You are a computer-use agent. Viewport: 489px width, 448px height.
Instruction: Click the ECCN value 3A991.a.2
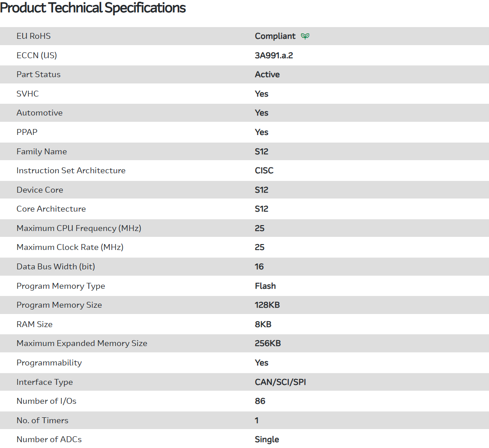point(277,55)
